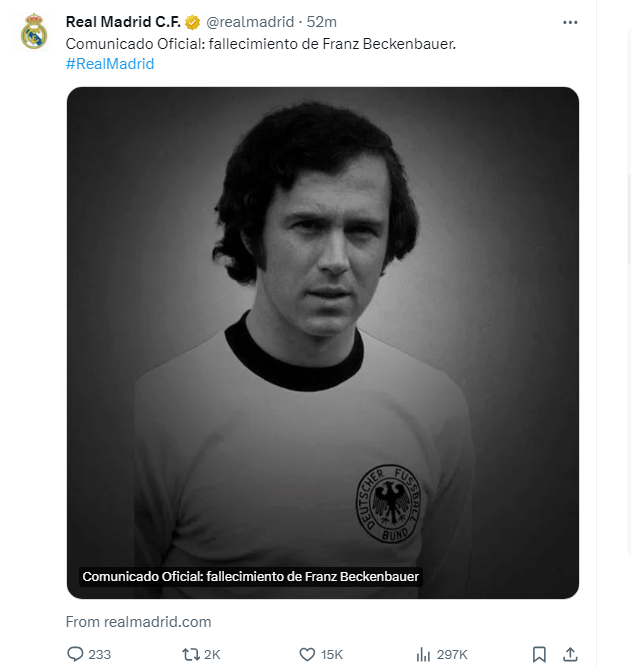Open the three-dot More options menu

570,22
